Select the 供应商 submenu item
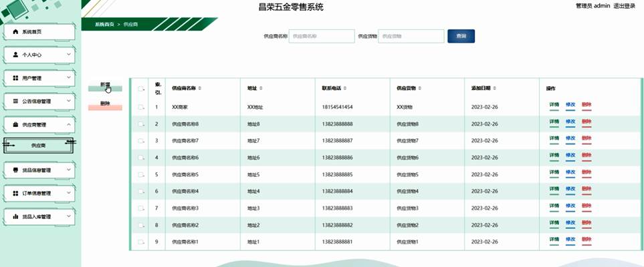The width and height of the screenshot is (644, 267). point(39,146)
